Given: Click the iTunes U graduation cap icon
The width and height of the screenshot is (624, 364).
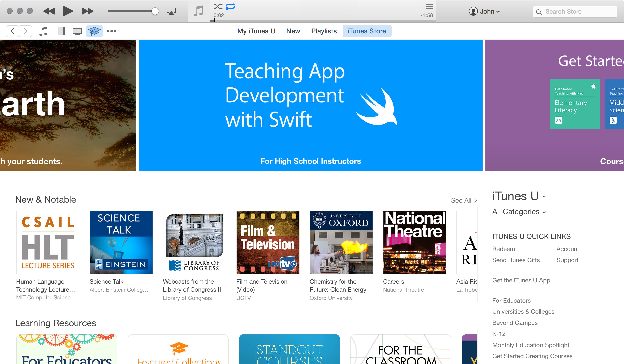Looking at the screenshot, I should [x=94, y=31].
